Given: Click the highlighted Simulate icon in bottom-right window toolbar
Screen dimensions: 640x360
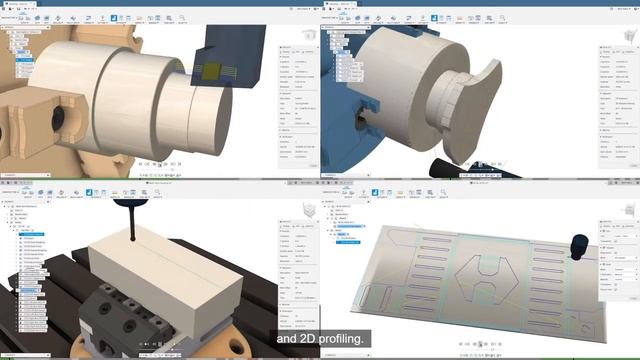Looking at the screenshot, I should coord(375,192).
